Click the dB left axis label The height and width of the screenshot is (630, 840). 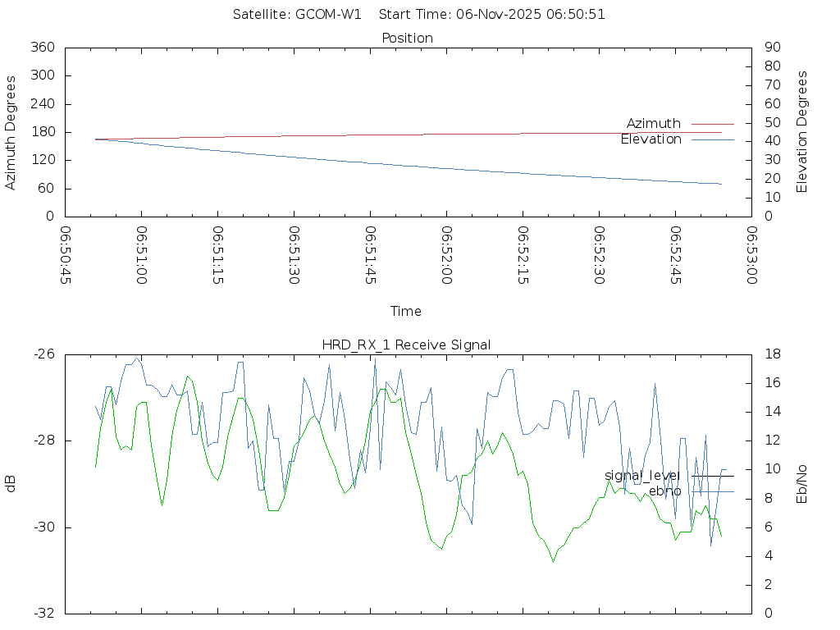pos(11,484)
